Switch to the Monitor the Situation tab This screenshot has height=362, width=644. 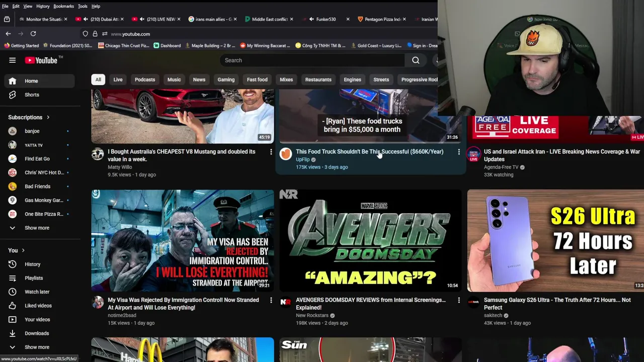coord(42,19)
